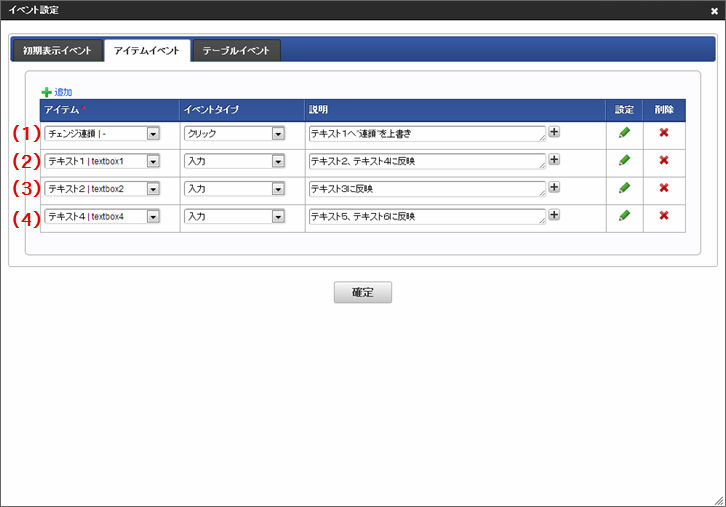The height and width of the screenshot is (507, 726).
Task: Open pencil settings for テキスト1 textbox1 row
Action: (625, 160)
